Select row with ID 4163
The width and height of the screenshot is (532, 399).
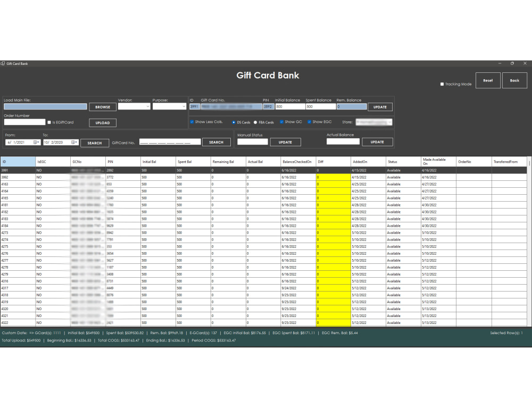tap(263, 184)
